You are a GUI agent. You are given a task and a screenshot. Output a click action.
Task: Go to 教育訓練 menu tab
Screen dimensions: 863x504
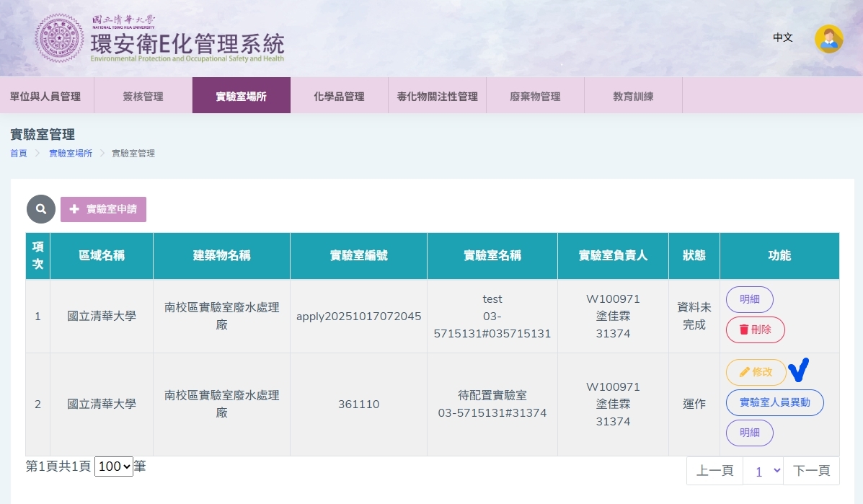633,96
